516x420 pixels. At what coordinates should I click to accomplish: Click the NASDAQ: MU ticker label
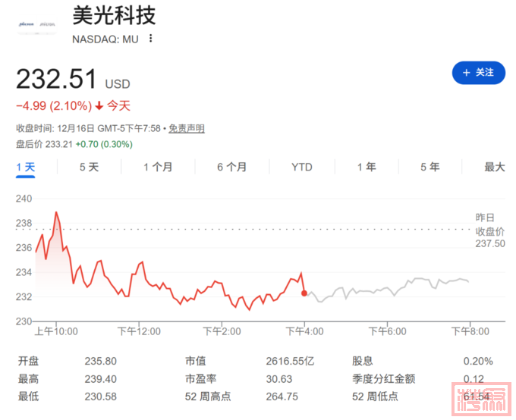[105, 39]
